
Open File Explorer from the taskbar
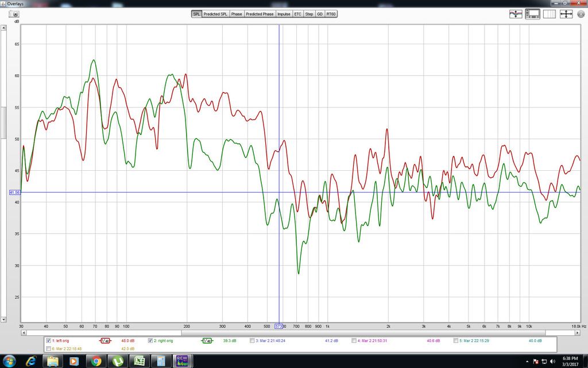pyautogui.click(x=52, y=361)
